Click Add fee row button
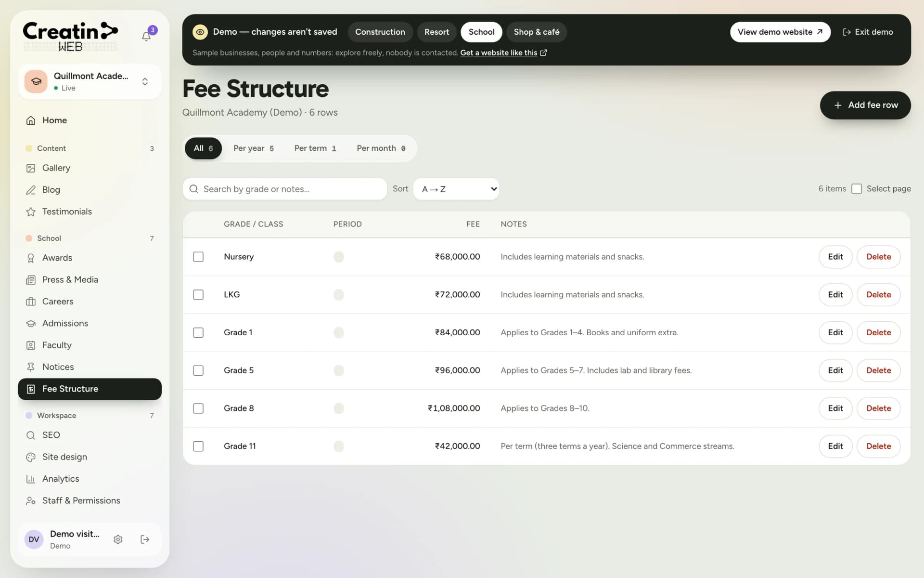Viewport: 924px width, 578px height. click(865, 105)
